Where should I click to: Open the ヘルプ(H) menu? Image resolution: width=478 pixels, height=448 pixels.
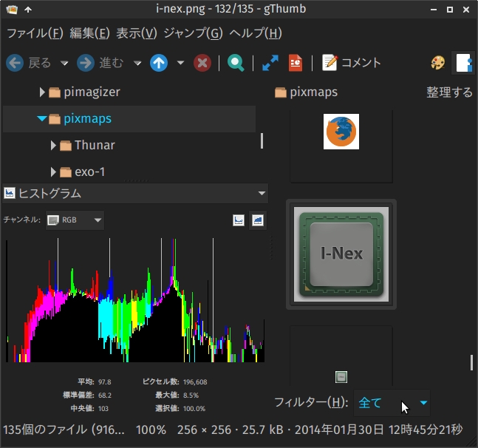click(x=256, y=33)
